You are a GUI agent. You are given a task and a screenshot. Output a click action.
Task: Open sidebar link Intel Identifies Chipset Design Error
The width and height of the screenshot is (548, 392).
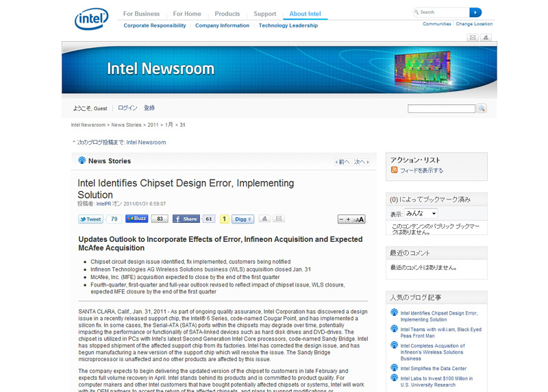pos(439,317)
